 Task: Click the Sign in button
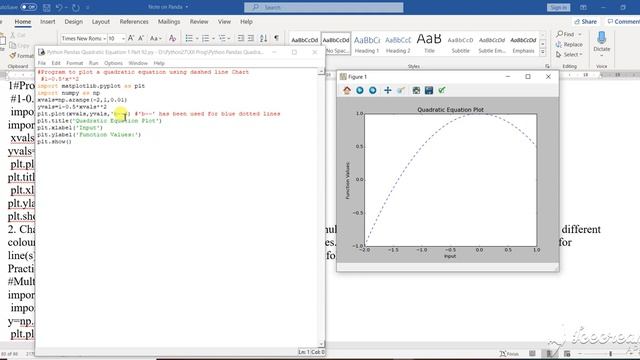click(x=558, y=7)
